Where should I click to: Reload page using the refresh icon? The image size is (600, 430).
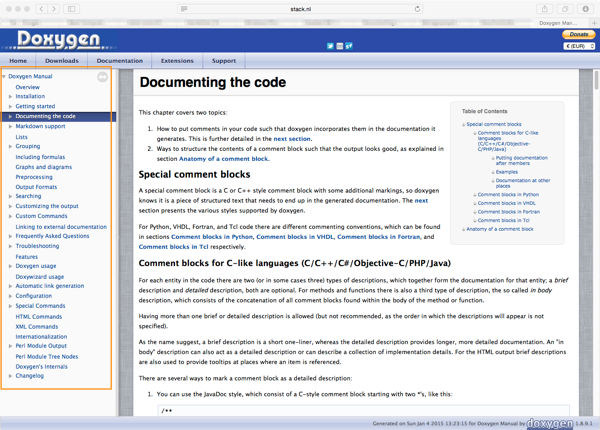click(417, 9)
